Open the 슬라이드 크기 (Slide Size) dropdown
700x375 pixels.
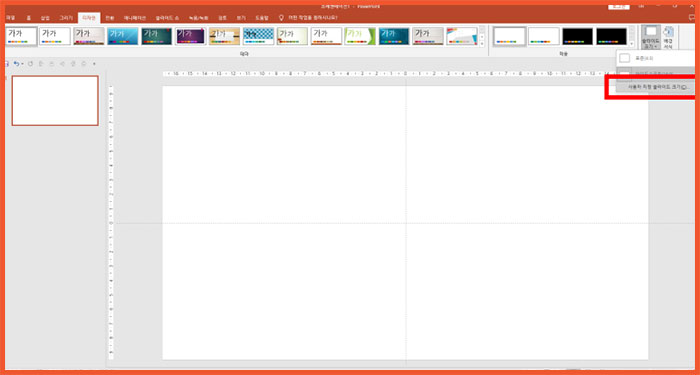[x=650, y=37]
